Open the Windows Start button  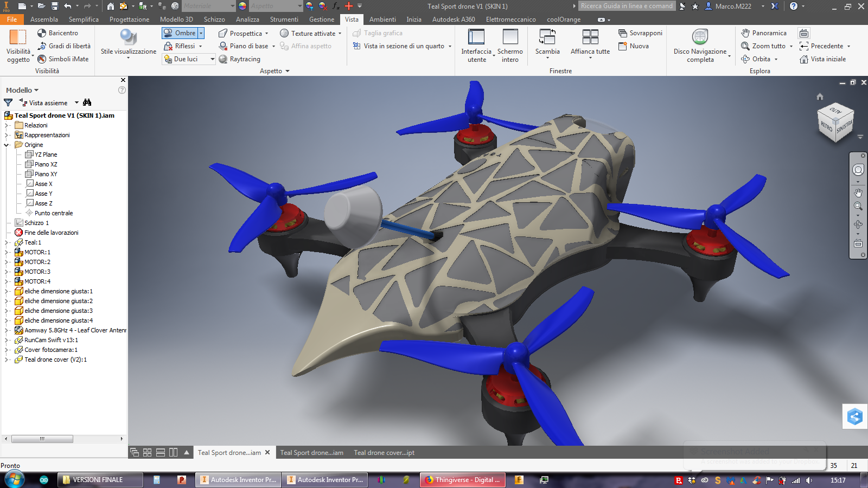[x=14, y=480]
